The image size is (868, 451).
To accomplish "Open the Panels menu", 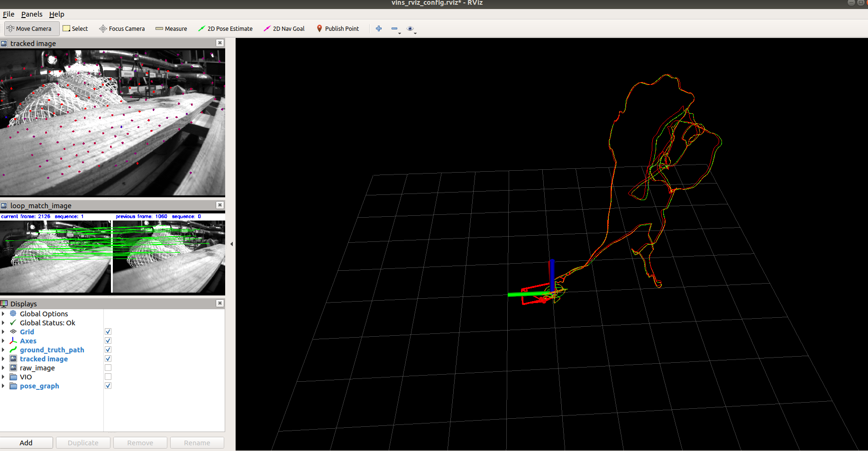I will [x=32, y=14].
